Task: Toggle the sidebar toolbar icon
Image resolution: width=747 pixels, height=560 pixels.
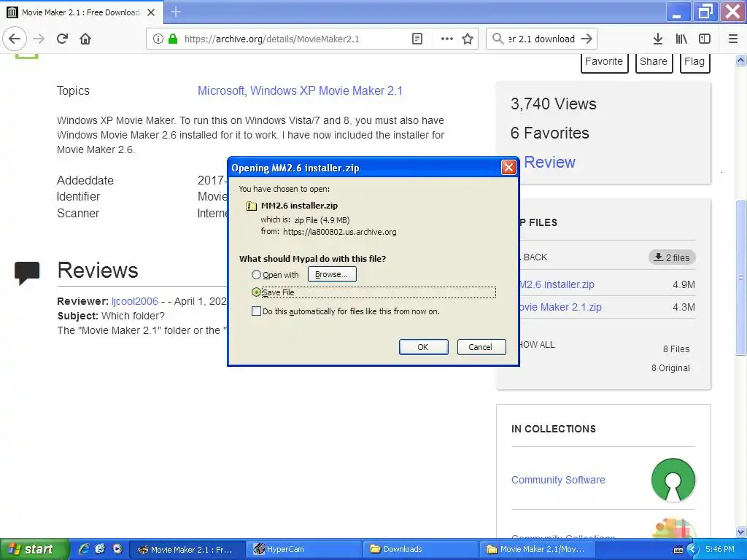Action: 705,39
